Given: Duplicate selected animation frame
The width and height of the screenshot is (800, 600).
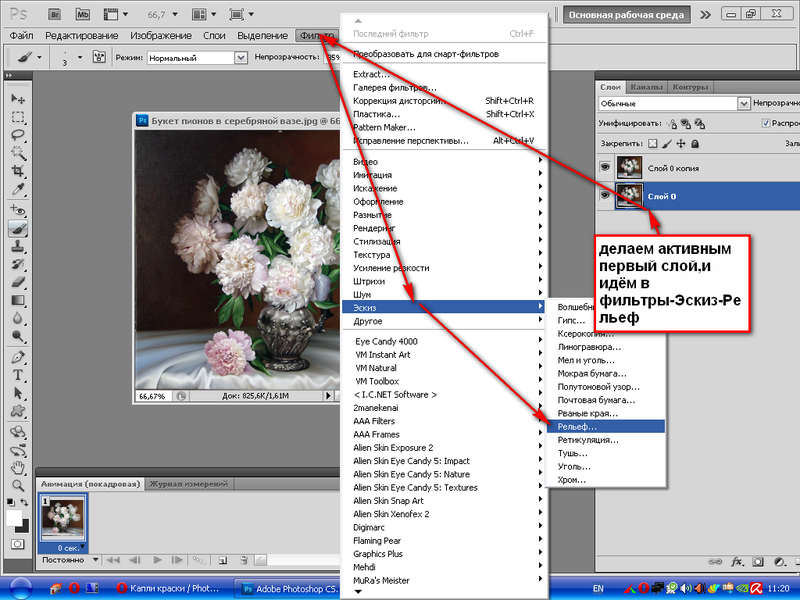Looking at the screenshot, I should click(223, 560).
